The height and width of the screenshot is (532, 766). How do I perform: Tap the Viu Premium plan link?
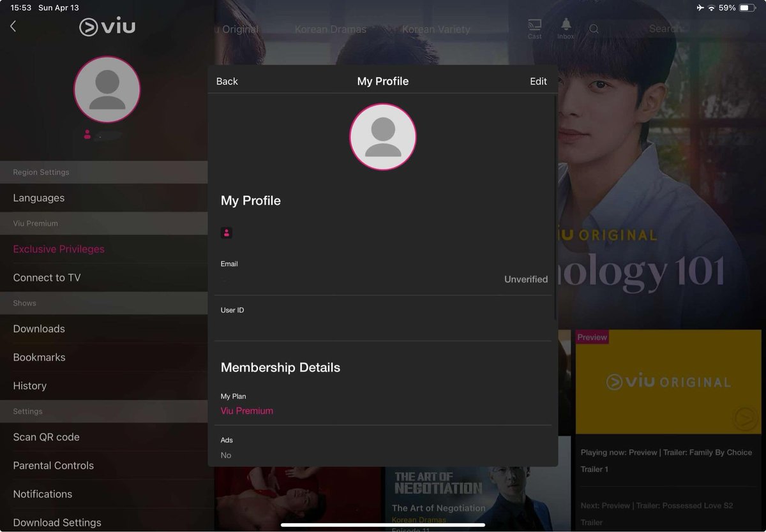click(x=247, y=411)
